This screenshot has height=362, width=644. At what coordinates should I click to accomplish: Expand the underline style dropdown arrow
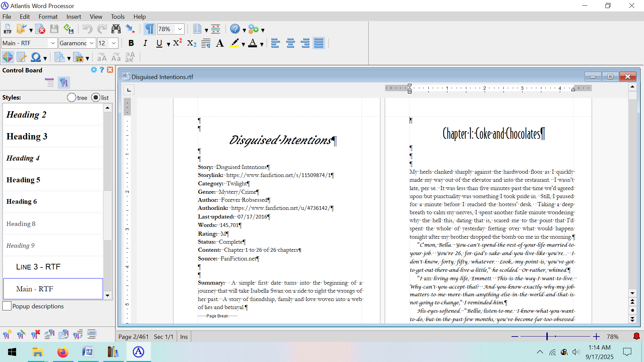pos(168,44)
